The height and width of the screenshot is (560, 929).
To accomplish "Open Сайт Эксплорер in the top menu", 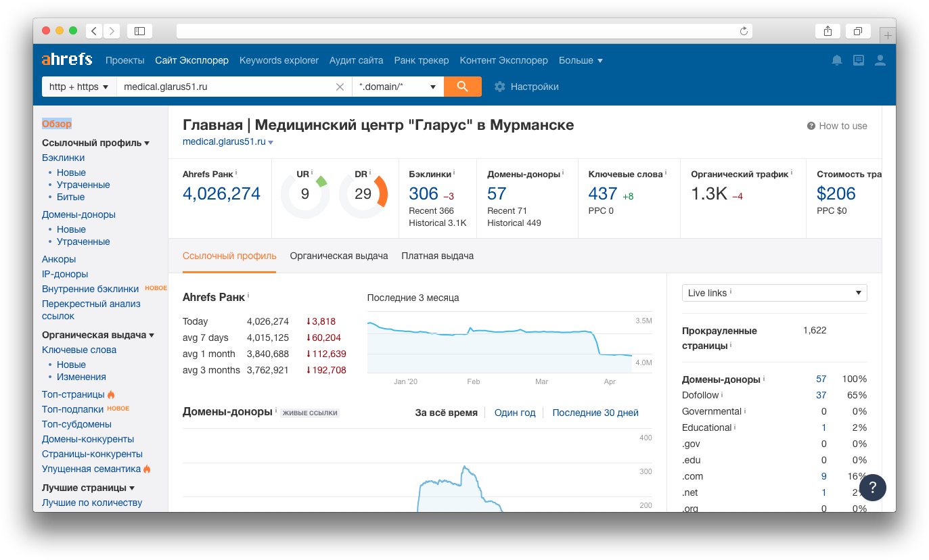I will pos(192,60).
